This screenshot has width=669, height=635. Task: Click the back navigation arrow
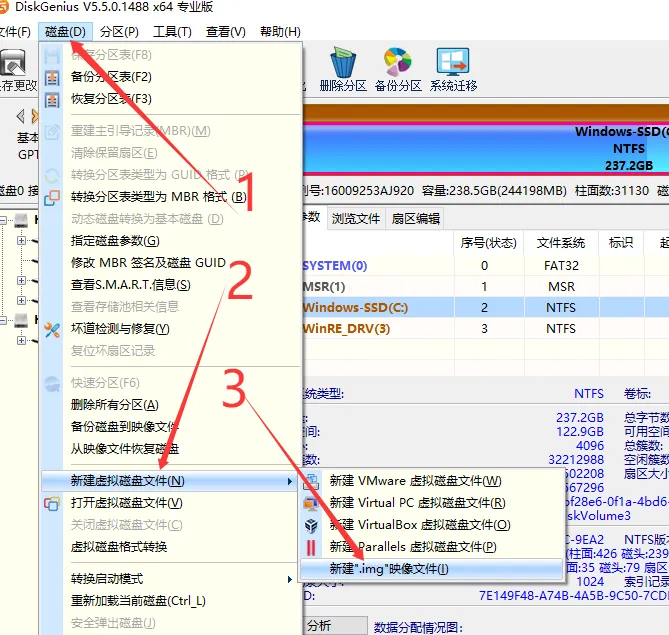coord(20,116)
